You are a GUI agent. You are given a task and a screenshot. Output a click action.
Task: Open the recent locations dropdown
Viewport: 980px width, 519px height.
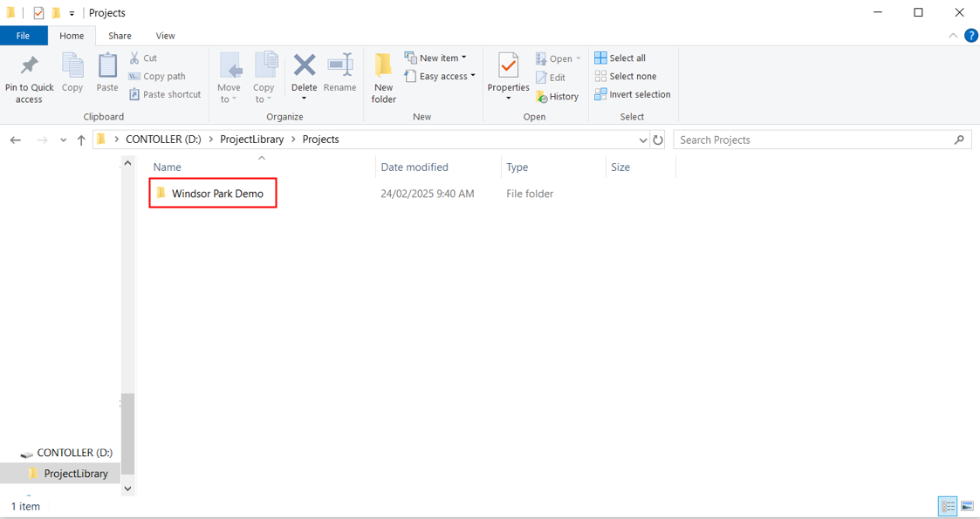tap(63, 140)
